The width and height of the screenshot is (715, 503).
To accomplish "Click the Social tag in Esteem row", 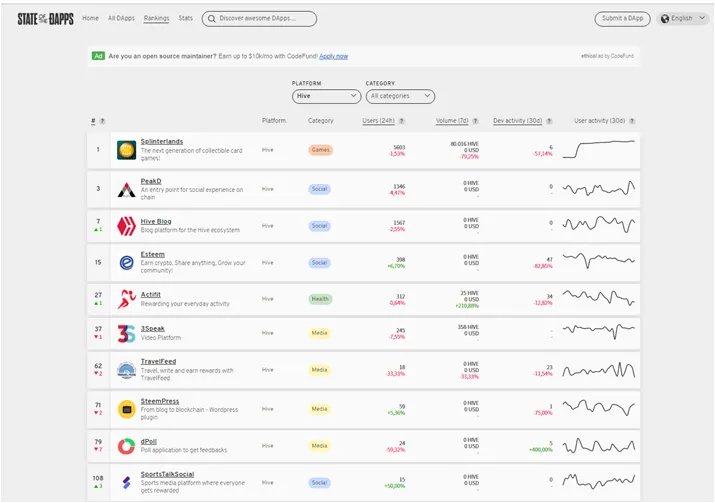I will (319, 263).
